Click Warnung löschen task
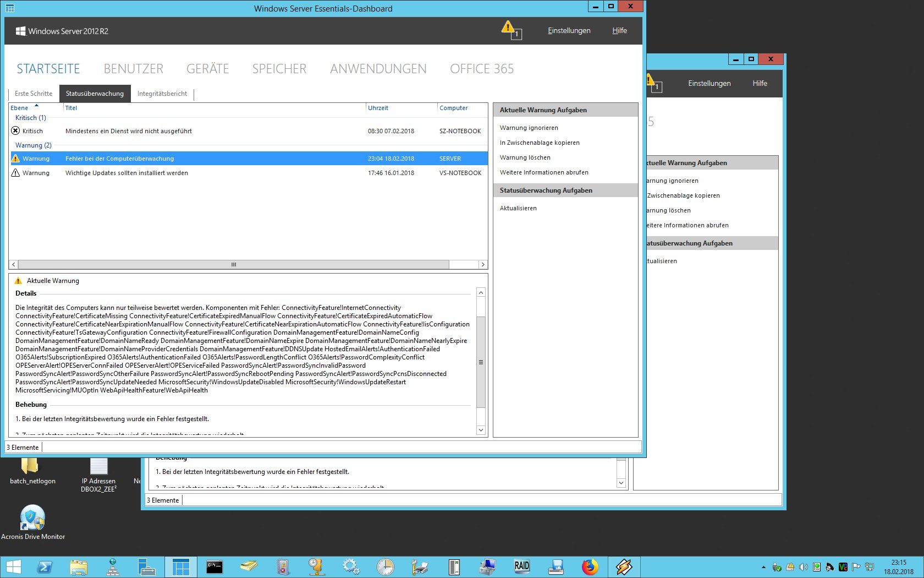 525,157
